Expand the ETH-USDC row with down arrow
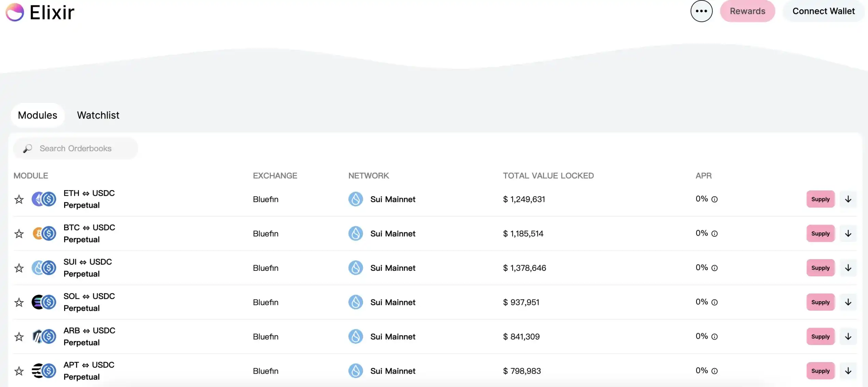The image size is (868, 387). click(848, 199)
